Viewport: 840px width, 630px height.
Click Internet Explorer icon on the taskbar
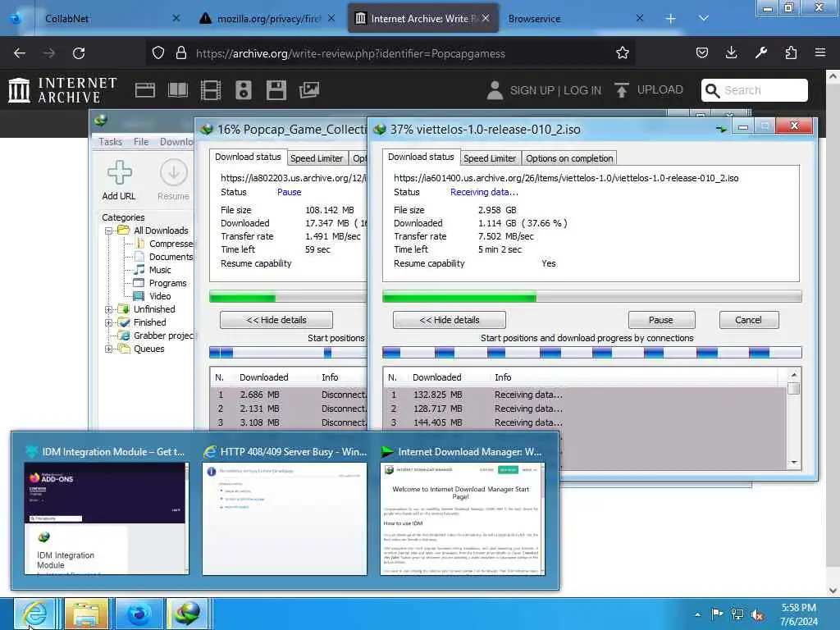(34, 614)
